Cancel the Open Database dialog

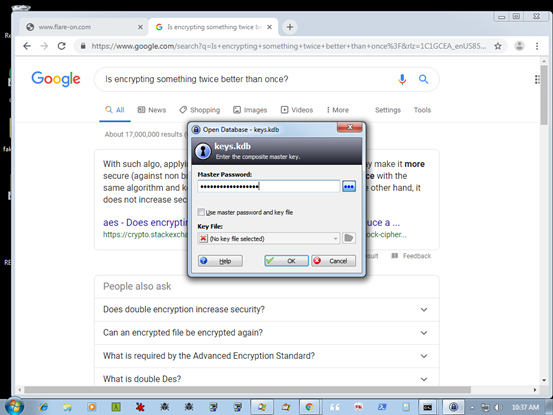point(333,261)
